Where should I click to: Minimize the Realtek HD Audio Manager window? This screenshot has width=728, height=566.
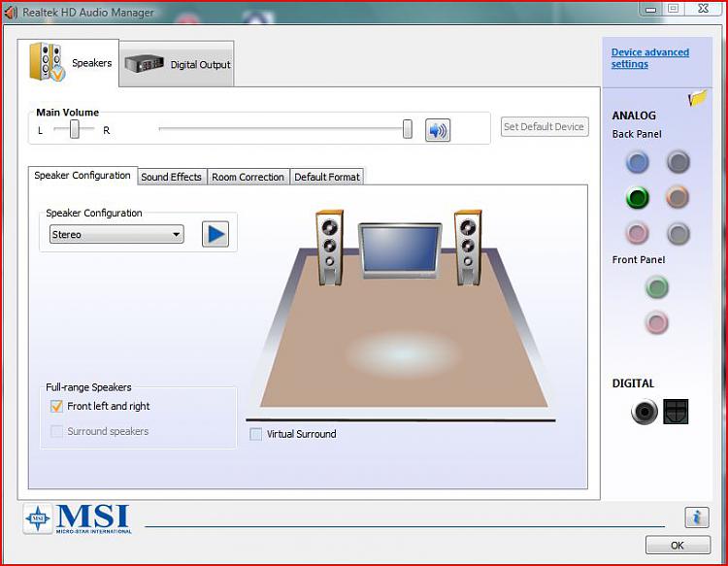650,9
